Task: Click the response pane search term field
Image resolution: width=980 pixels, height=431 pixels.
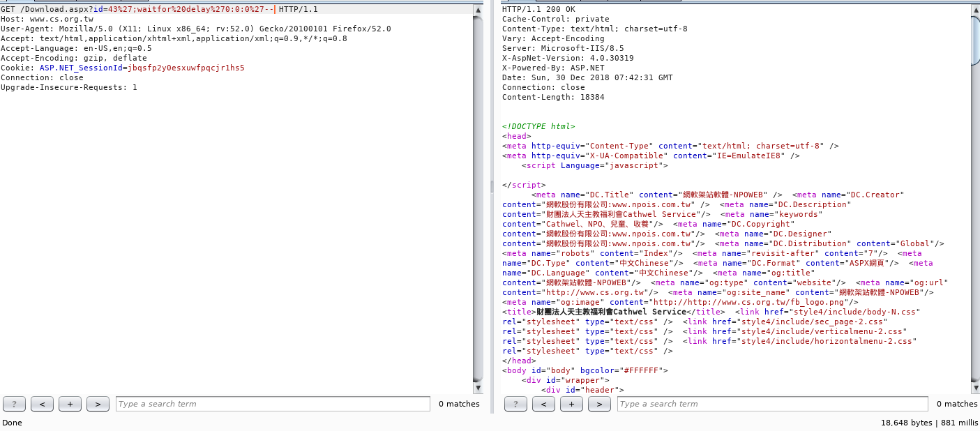Action: [773, 404]
